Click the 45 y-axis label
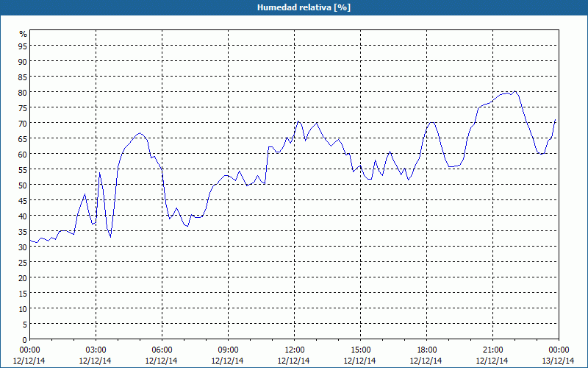The image size is (588, 368). (x=23, y=200)
